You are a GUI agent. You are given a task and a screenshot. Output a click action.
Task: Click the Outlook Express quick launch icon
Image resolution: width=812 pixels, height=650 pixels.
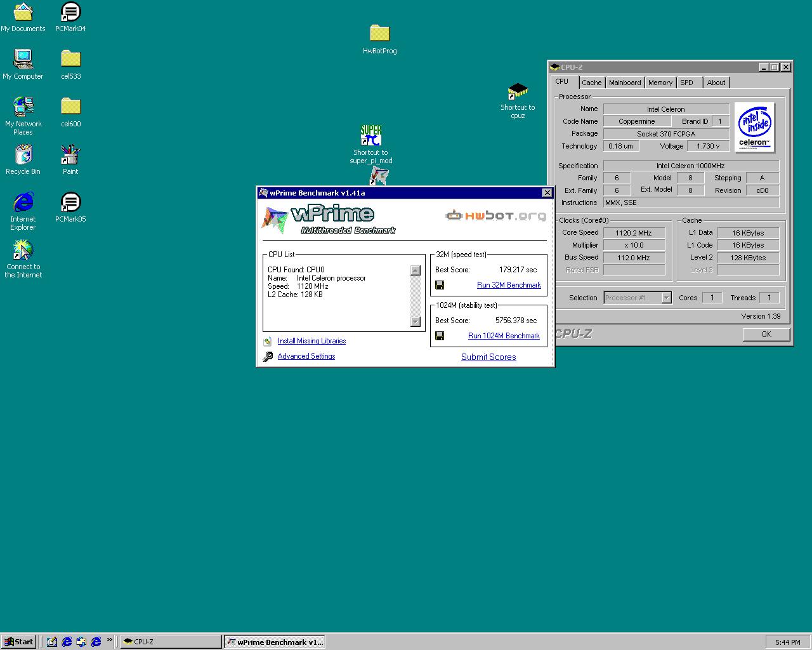pyautogui.click(x=81, y=642)
